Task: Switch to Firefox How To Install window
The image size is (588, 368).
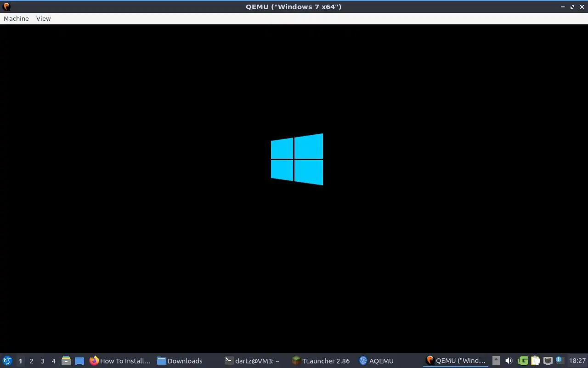Action: tap(120, 361)
